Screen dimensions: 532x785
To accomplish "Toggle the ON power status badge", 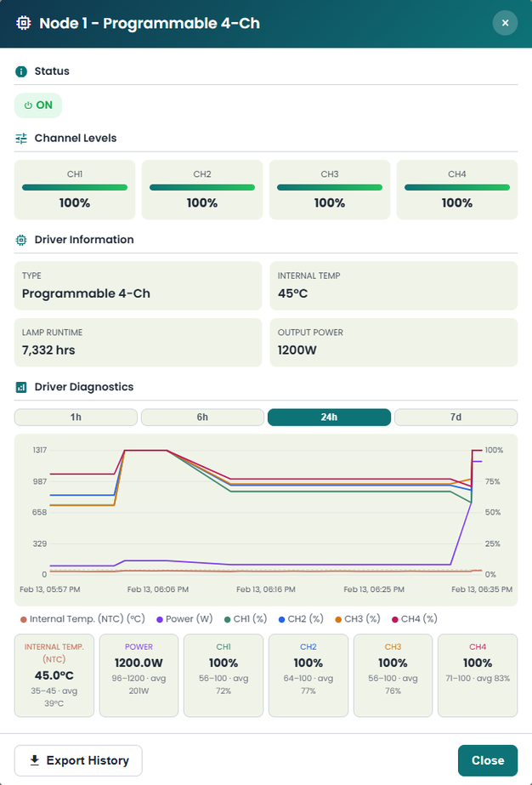I will click(38, 105).
